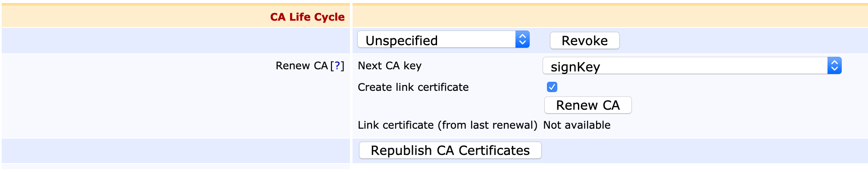Click the blue arrows on the signKey selector

click(x=834, y=66)
